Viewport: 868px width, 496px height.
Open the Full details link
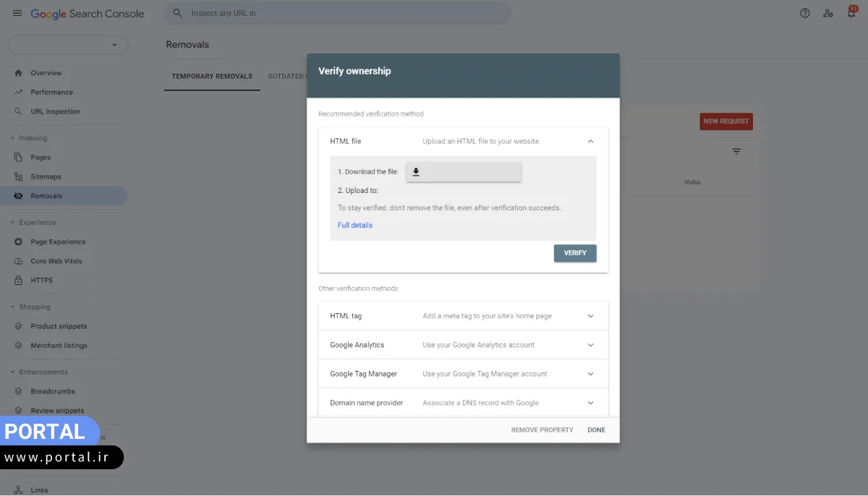(x=355, y=226)
